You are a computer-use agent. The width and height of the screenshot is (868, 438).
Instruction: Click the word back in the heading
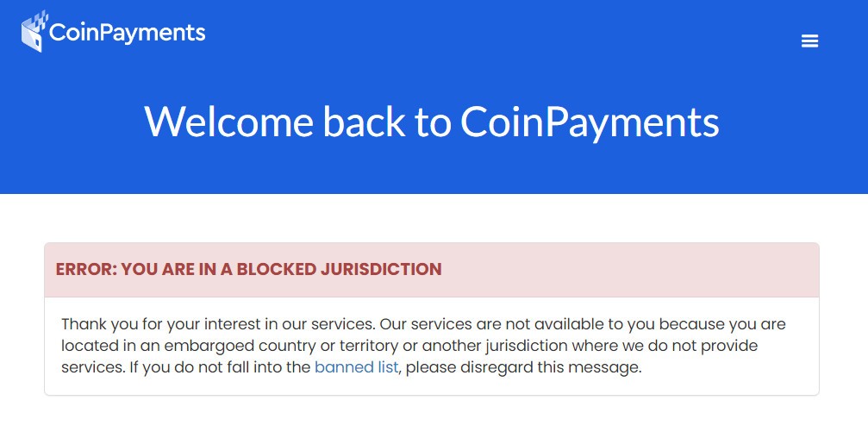pos(364,122)
